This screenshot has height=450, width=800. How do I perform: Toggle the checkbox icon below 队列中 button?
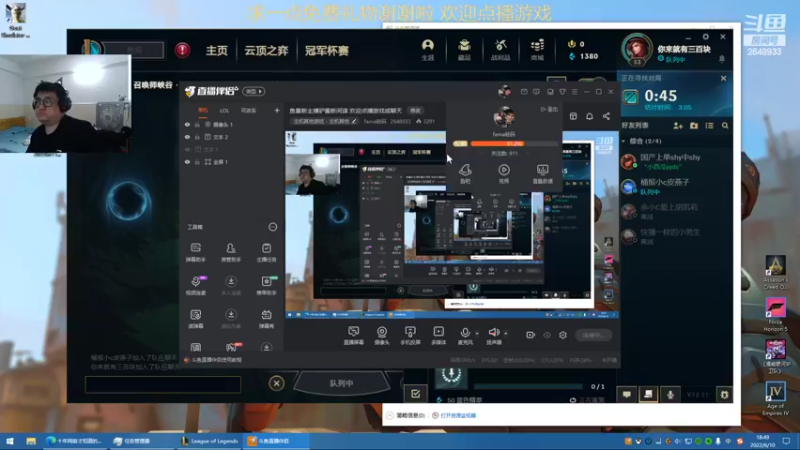pos(415,393)
